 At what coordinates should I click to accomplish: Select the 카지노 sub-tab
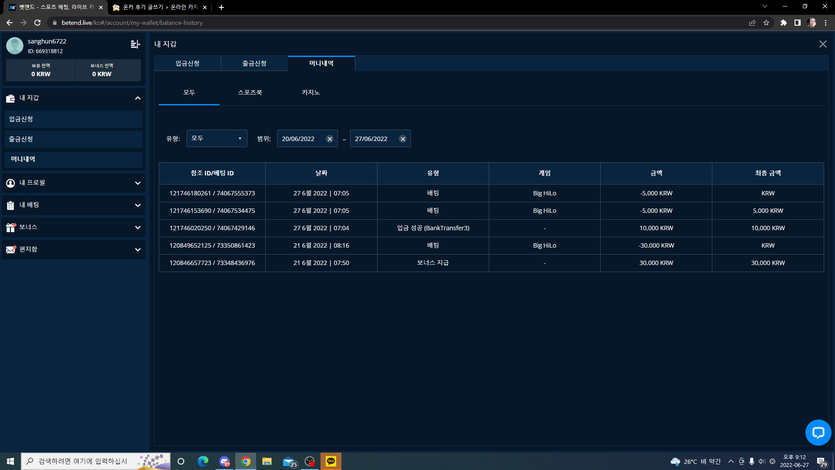point(310,93)
